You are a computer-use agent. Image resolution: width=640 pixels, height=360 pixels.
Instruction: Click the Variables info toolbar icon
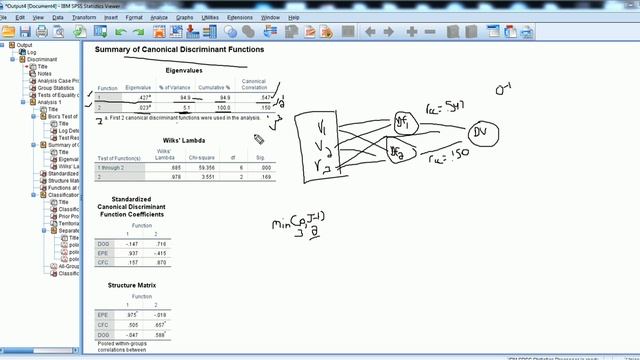tap(210, 31)
